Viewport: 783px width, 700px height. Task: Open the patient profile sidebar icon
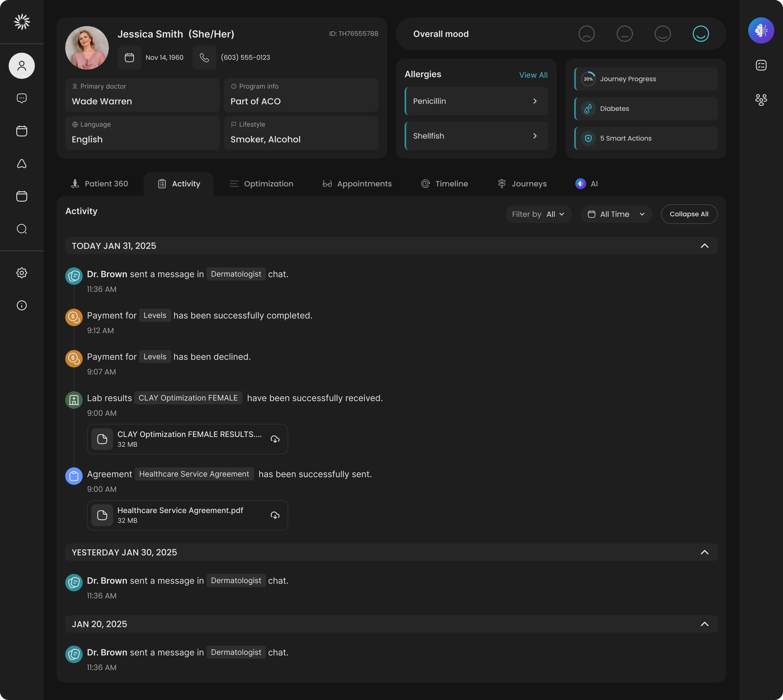pos(21,66)
